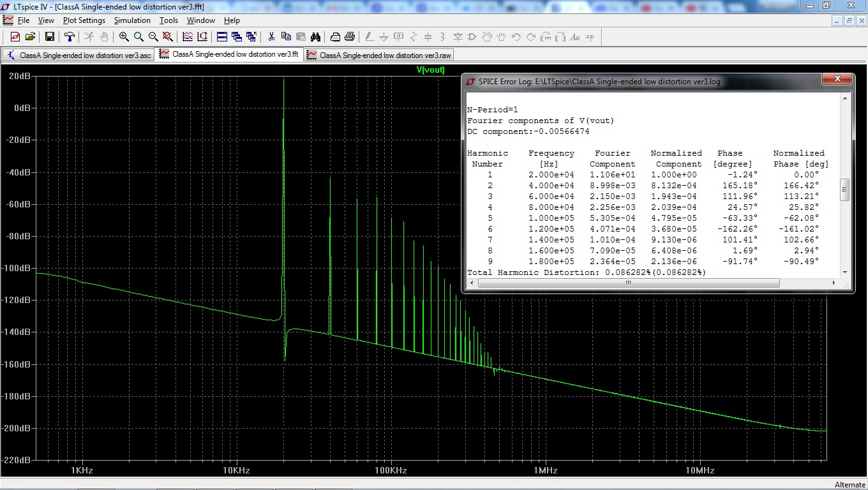The image size is (868, 490).
Task: Select the Draw Wire pencil tool
Action: coord(370,36)
